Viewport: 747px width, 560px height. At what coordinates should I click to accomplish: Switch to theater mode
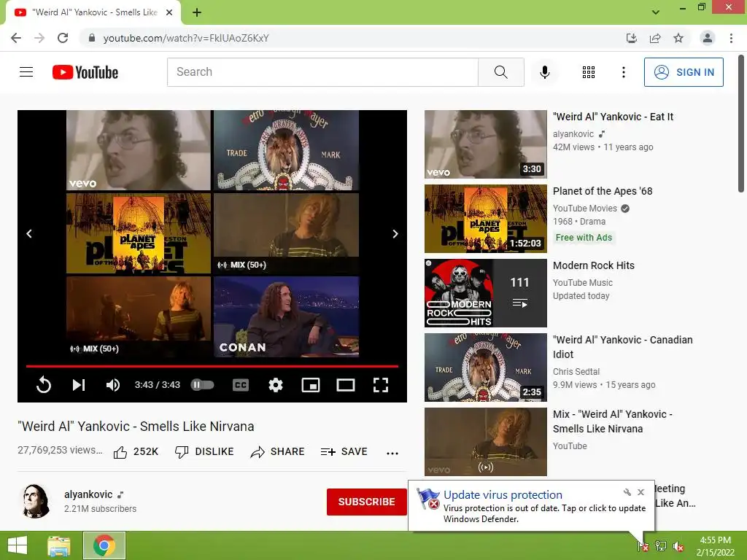[x=346, y=385]
